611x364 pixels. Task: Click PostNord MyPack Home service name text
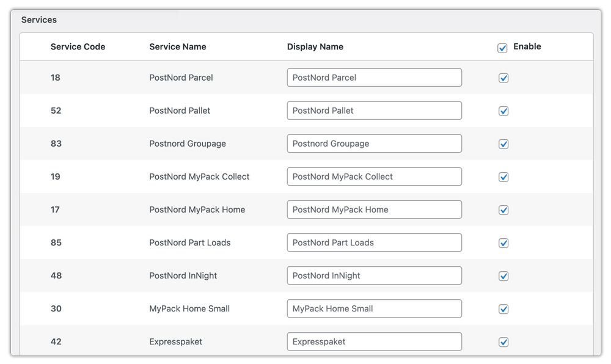coord(197,209)
